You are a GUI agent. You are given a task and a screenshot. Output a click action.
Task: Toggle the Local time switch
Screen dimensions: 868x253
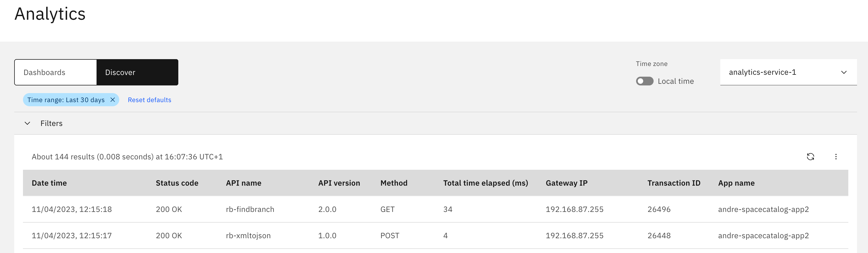click(x=644, y=81)
